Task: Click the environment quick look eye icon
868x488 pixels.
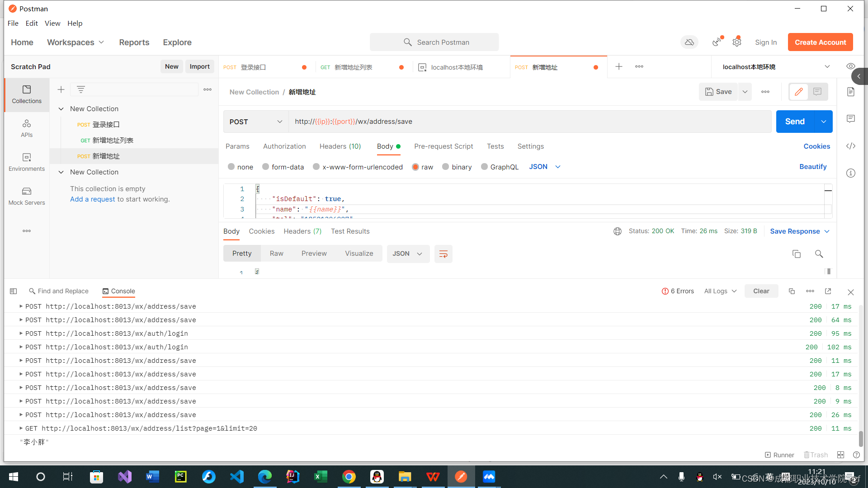Action: tap(850, 66)
